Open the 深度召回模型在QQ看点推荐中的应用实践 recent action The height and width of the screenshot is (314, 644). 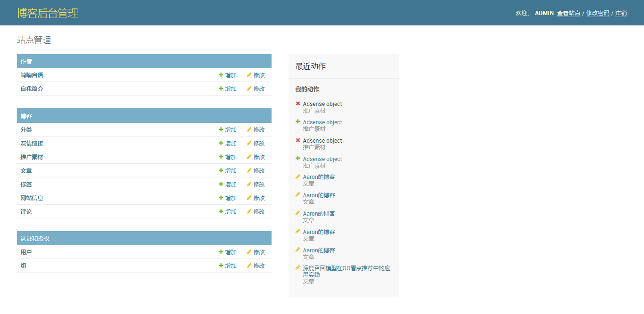[x=347, y=271]
